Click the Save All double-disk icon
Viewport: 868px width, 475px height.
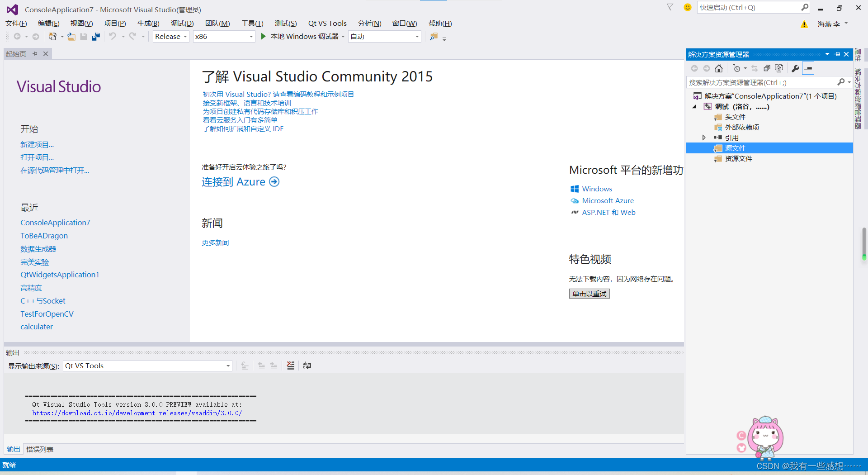(x=96, y=37)
